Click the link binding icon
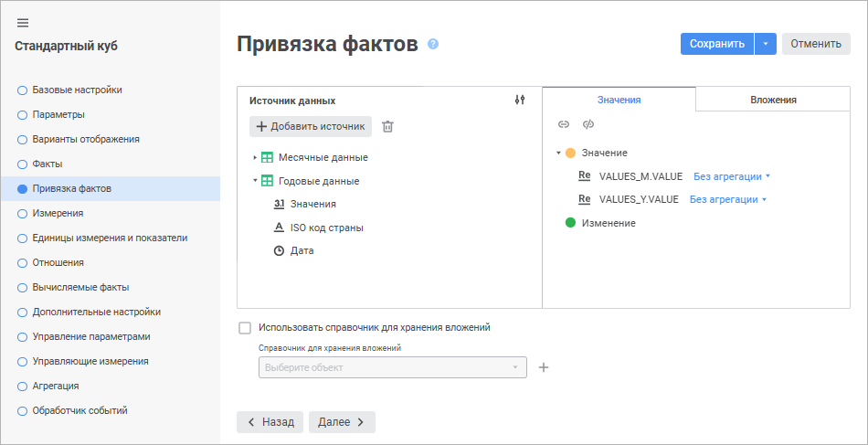 click(564, 124)
